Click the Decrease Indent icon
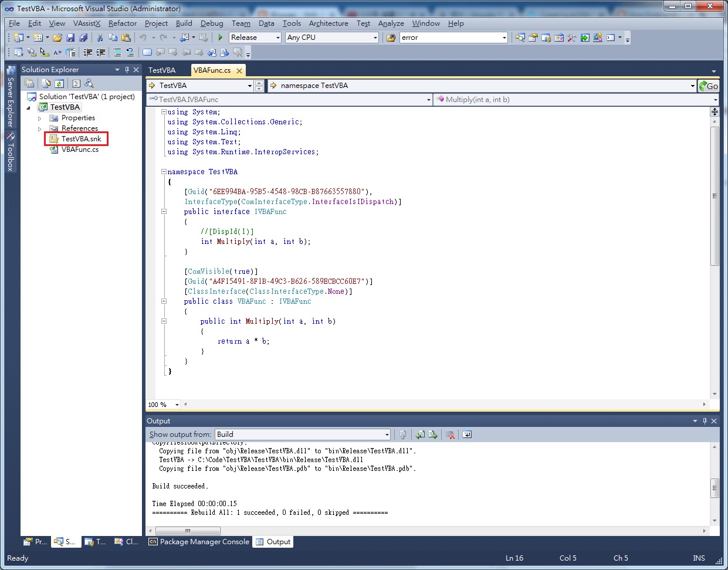 (87, 52)
